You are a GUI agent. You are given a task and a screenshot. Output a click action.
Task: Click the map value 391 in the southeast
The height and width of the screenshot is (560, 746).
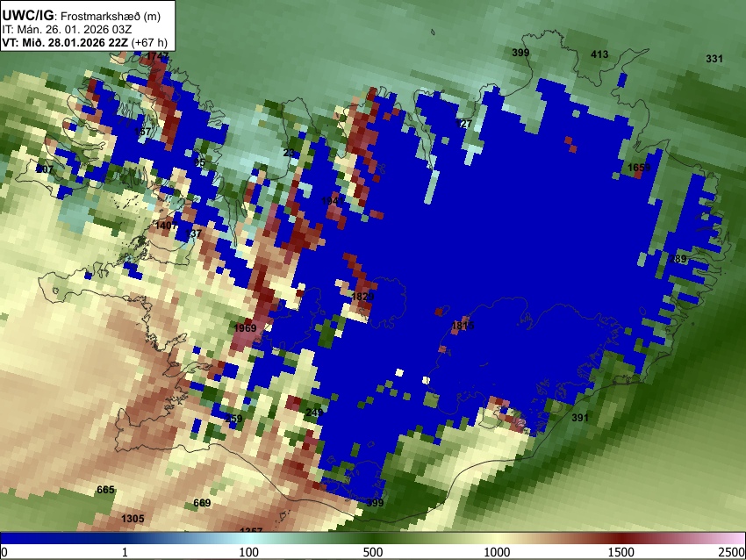[580, 418]
